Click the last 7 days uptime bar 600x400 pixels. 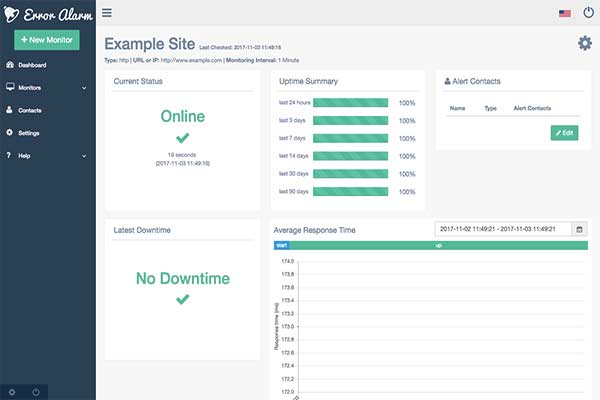click(351, 138)
